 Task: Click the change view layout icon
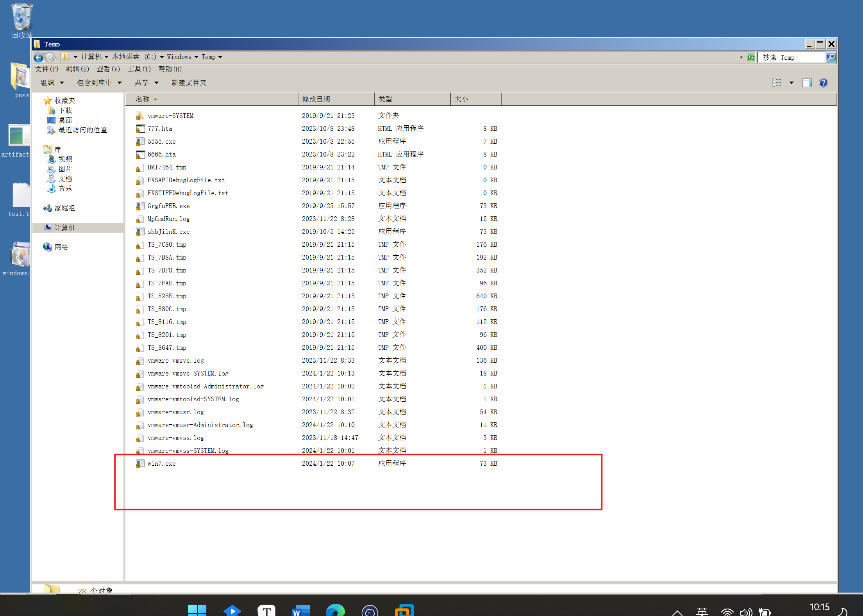tap(777, 83)
